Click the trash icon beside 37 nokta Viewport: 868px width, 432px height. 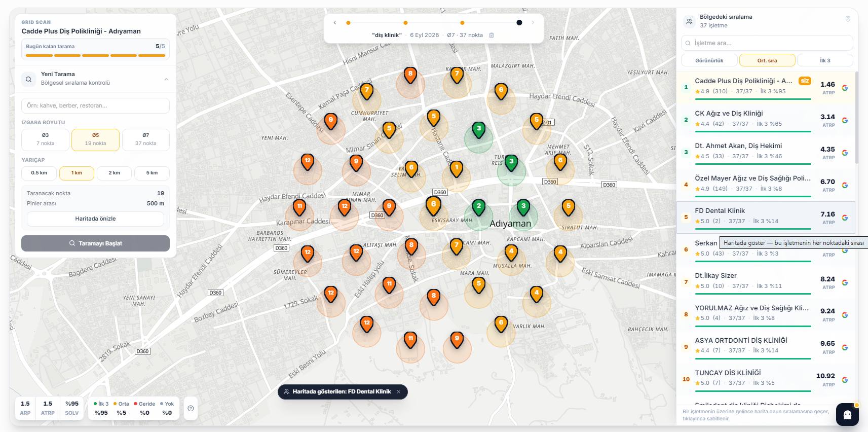click(x=491, y=35)
